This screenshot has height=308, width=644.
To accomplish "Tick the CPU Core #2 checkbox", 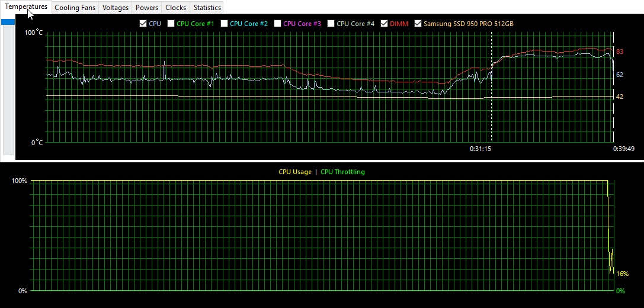I will (225, 24).
